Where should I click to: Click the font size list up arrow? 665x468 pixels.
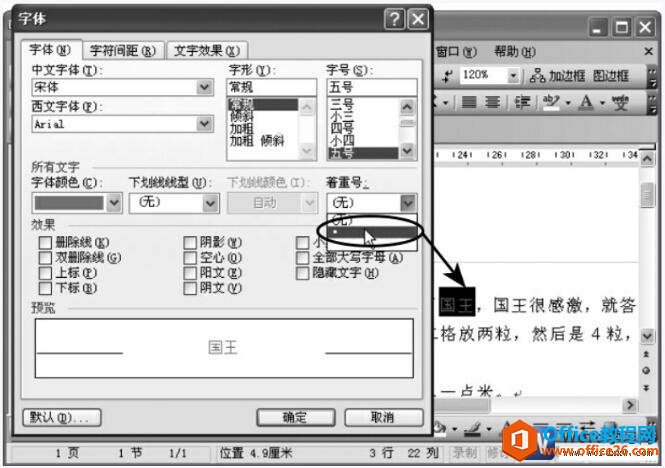click(408, 106)
